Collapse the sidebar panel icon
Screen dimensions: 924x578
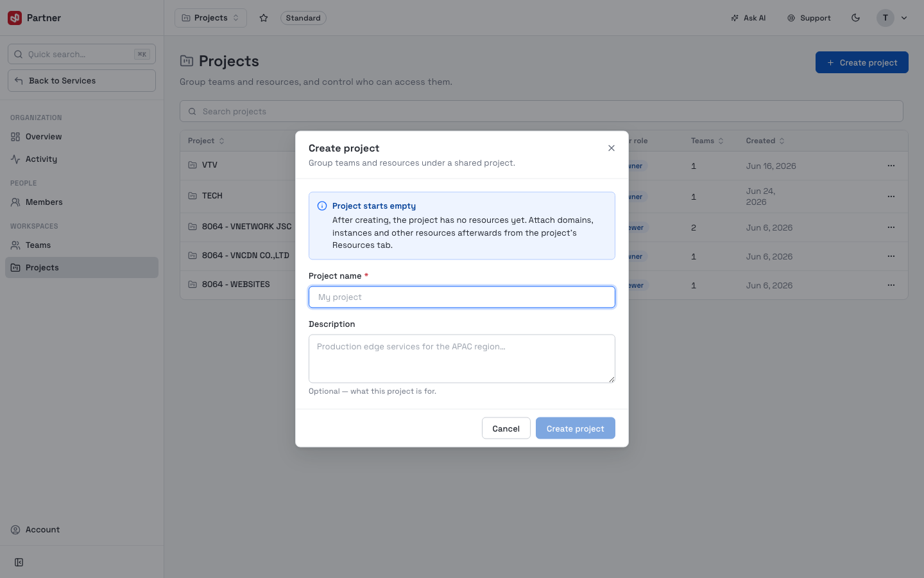click(19, 563)
